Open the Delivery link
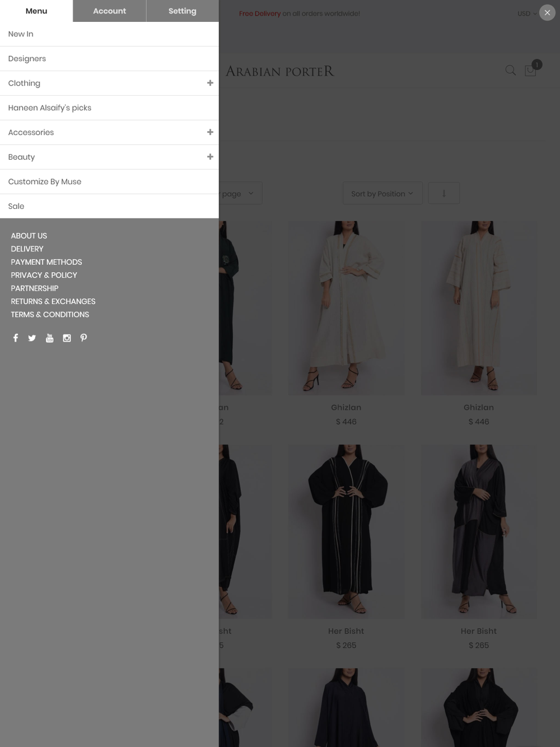Image resolution: width=560 pixels, height=747 pixels. 27,249
